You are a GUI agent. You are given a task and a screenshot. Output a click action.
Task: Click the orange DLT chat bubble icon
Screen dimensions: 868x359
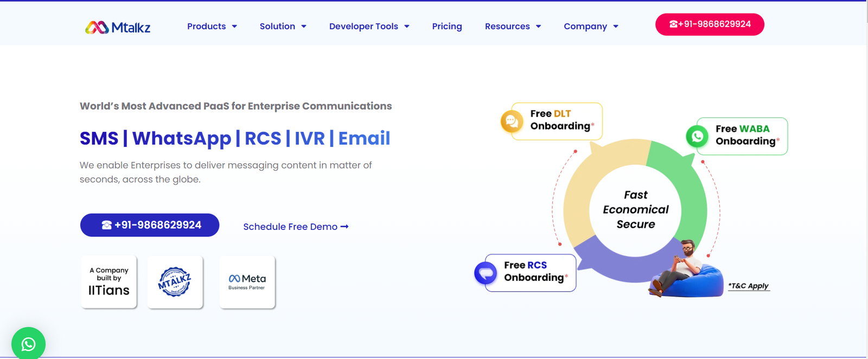(x=512, y=121)
